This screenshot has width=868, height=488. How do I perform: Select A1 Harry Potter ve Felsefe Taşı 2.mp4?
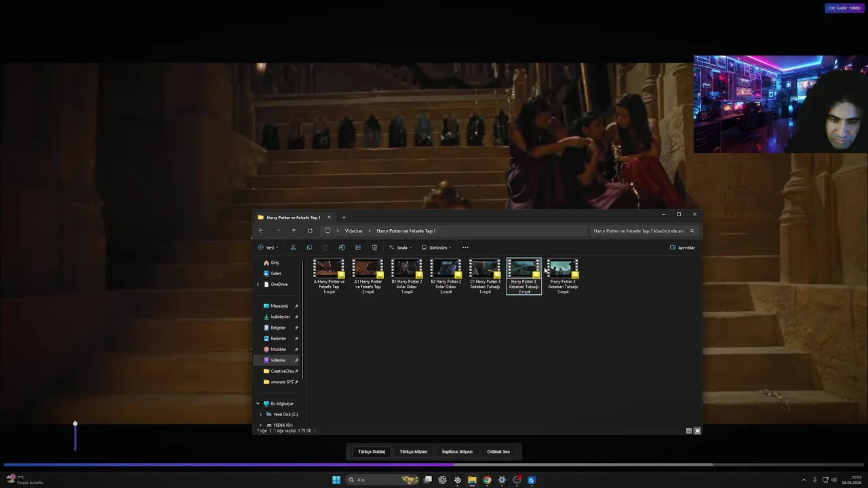point(368,277)
